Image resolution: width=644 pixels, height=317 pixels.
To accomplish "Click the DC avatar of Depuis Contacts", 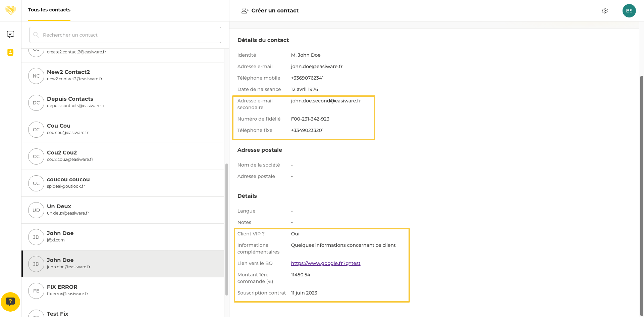I will [36, 103].
